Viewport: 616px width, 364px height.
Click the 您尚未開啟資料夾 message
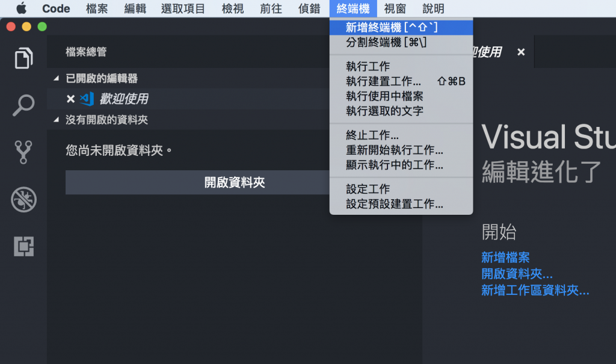(119, 150)
